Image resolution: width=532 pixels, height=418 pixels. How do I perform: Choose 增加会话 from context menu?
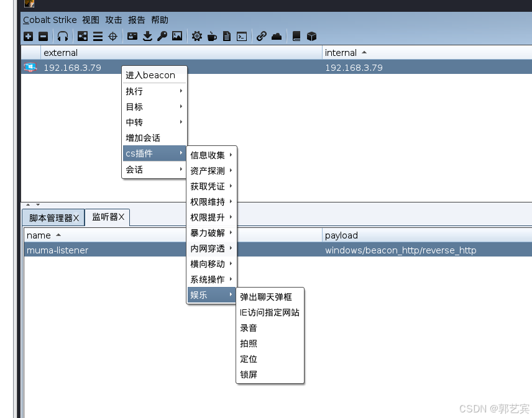(154, 138)
